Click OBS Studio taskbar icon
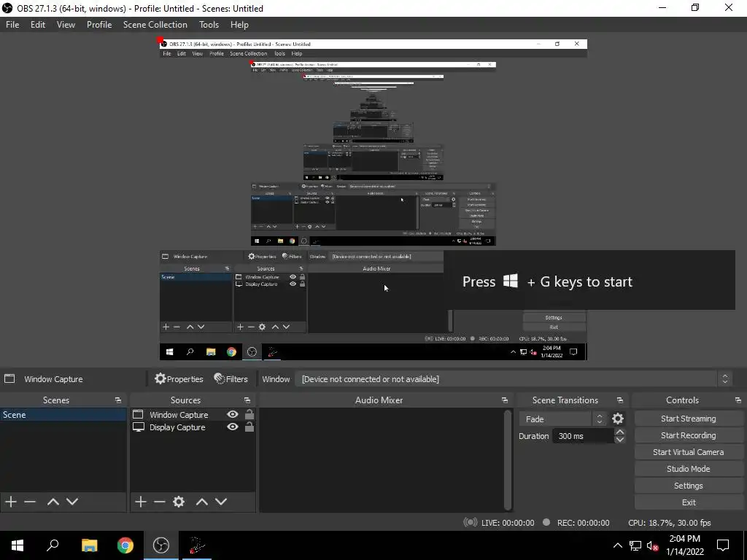Viewport: 747px width, 560px height. (161, 545)
